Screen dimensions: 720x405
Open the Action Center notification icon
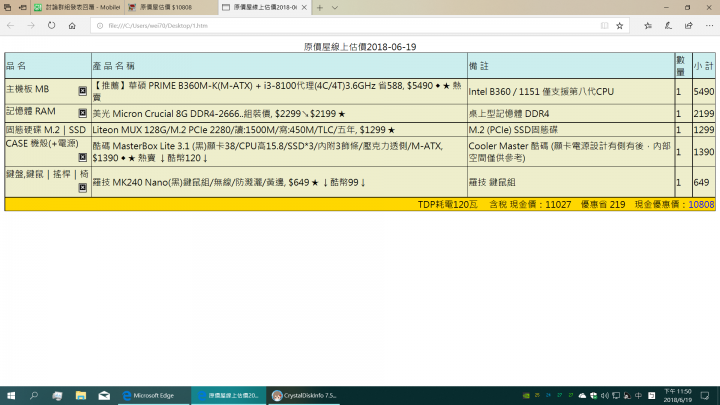coord(705,395)
